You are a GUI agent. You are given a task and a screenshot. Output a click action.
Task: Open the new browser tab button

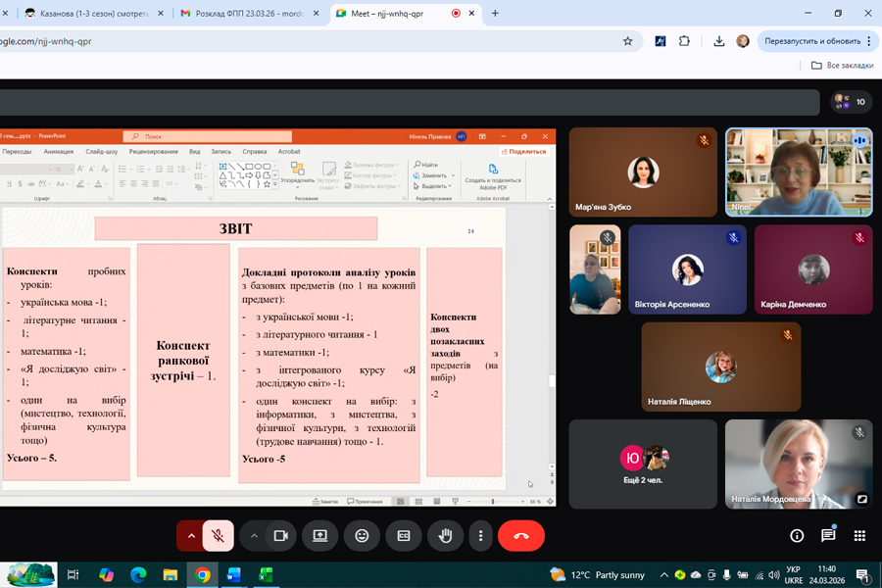(x=495, y=14)
